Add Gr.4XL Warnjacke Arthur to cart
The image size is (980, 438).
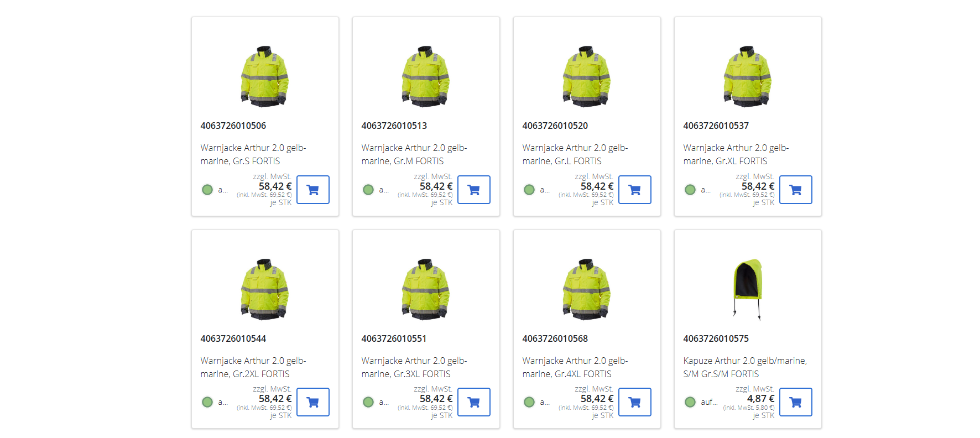tap(635, 402)
